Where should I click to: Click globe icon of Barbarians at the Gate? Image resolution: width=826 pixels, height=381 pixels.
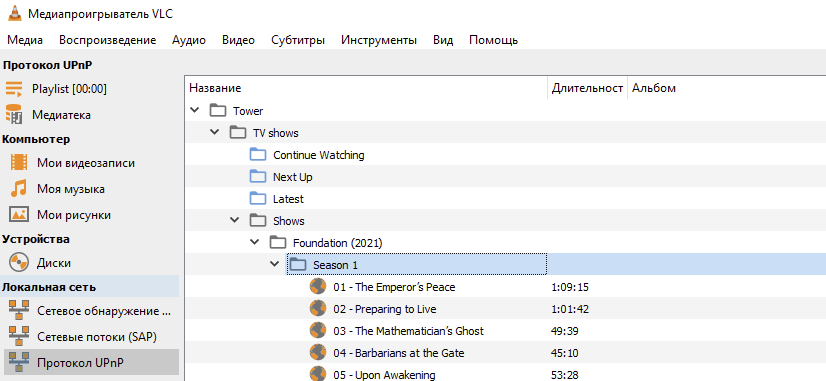pos(318,353)
